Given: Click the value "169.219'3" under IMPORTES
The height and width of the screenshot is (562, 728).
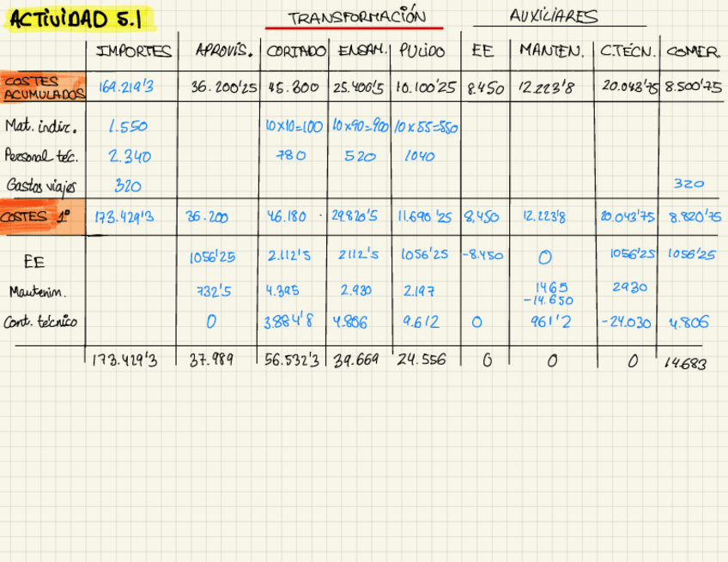Looking at the screenshot, I should pyautogui.click(x=126, y=87).
